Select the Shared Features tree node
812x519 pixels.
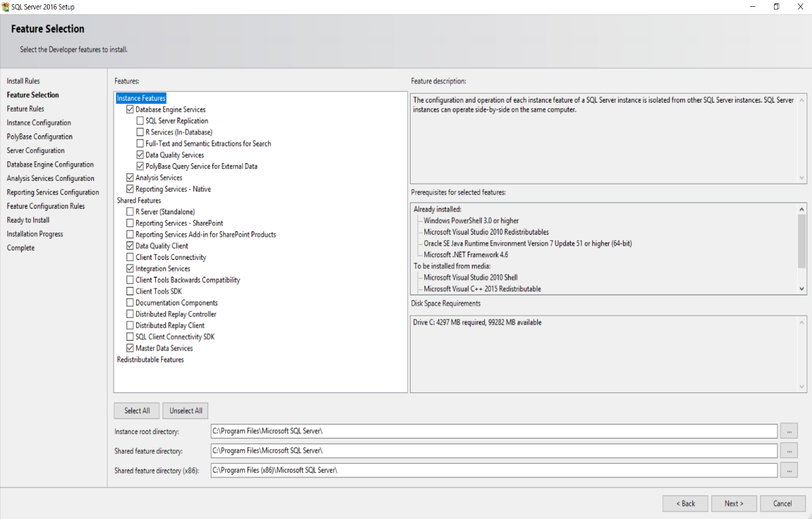(x=139, y=201)
